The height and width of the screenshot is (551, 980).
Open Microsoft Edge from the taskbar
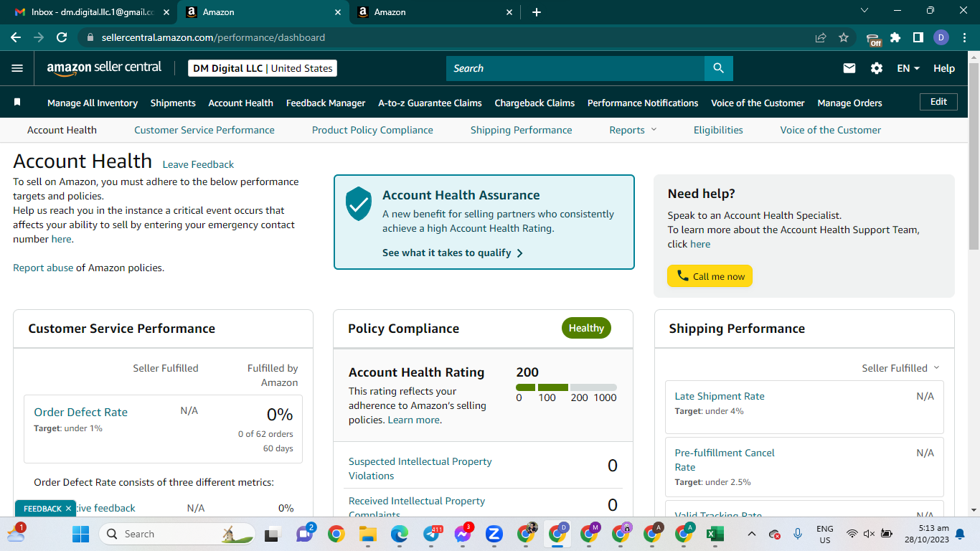[399, 534]
